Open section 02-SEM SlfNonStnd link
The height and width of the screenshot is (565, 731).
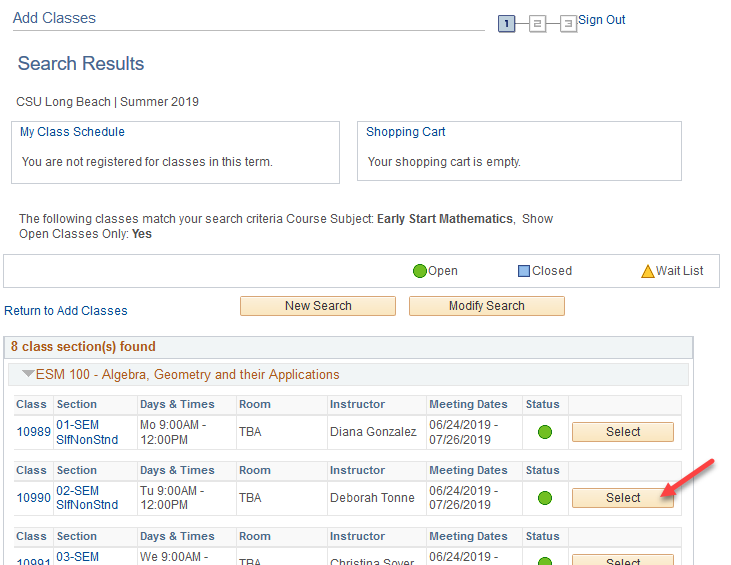coord(87,498)
